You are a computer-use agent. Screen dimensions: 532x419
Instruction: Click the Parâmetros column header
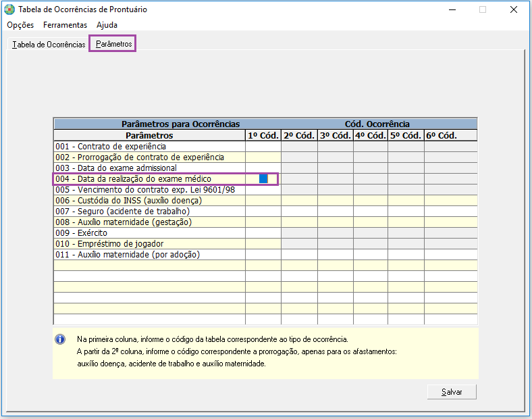tap(150, 135)
